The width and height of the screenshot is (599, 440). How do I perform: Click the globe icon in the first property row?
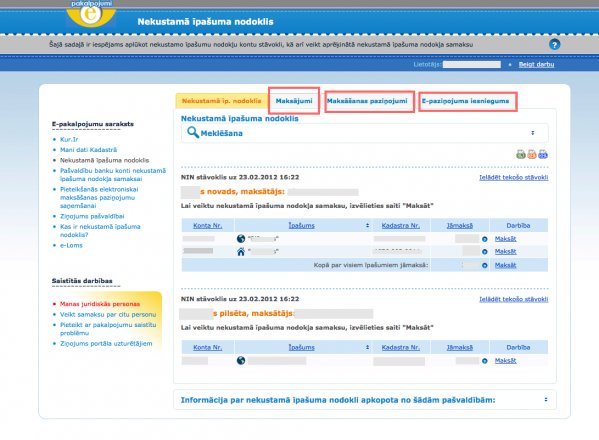click(241, 239)
